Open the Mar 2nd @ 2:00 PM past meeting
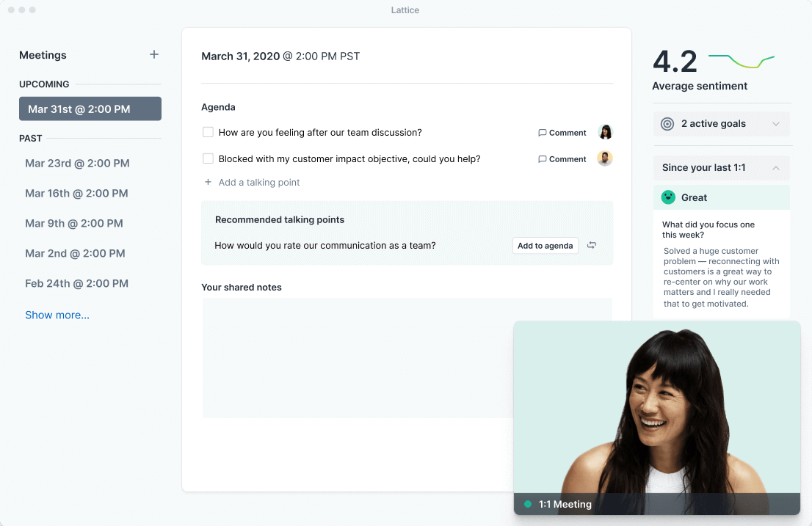Image resolution: width=812 pixels, height=526 pixels. (x=75, y=253)
